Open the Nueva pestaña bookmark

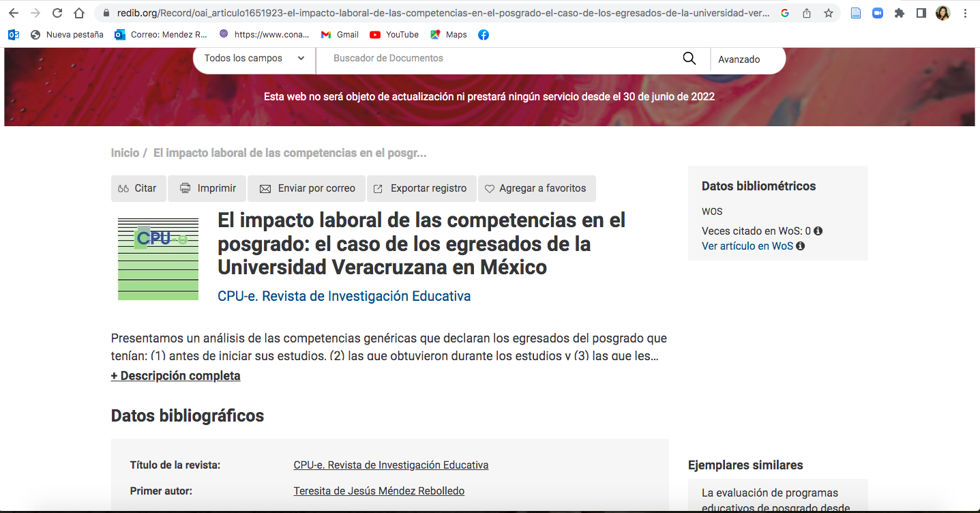67,35
